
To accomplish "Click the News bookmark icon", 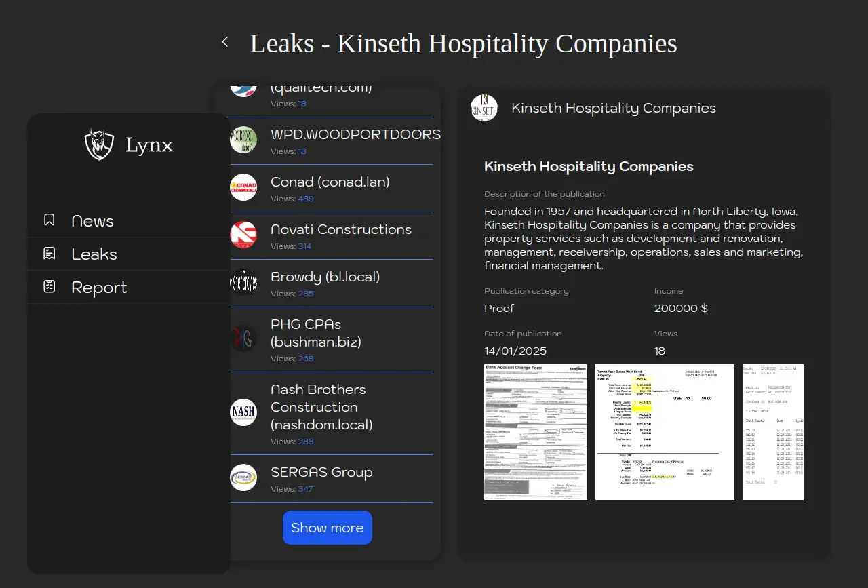I will click(x=50, y=220).
